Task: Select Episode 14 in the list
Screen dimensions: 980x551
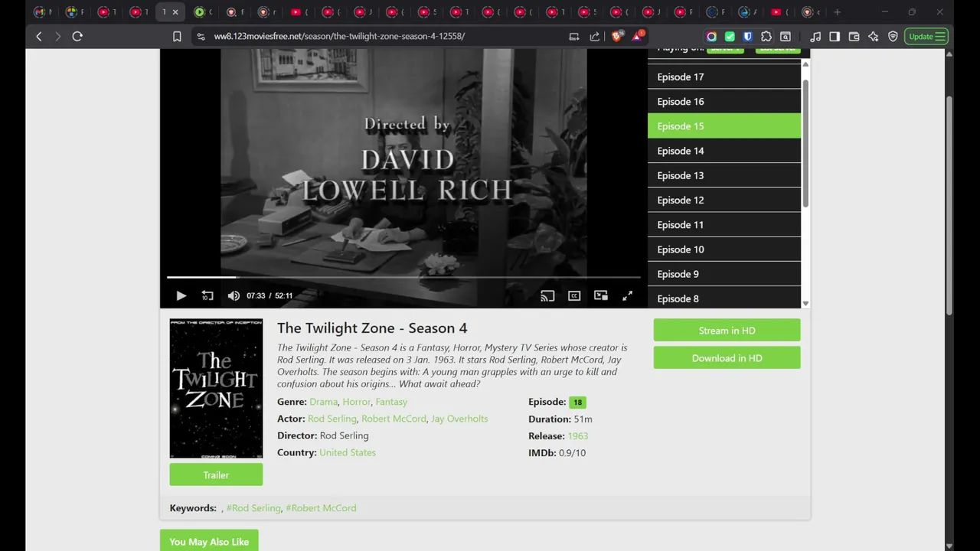Action: click(x=724, y=151)
